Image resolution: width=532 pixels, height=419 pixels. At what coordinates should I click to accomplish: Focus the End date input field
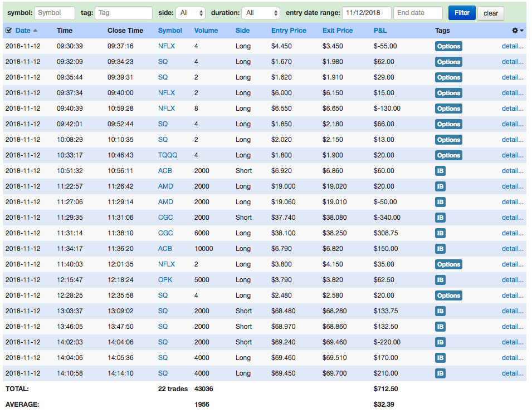pyautogui.click(x=418, y=13)
